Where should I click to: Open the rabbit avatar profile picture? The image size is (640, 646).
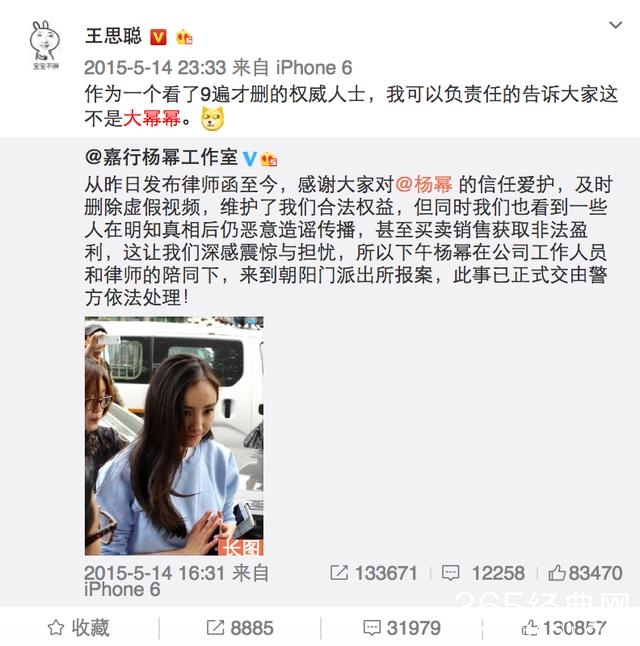pos(45,45)
